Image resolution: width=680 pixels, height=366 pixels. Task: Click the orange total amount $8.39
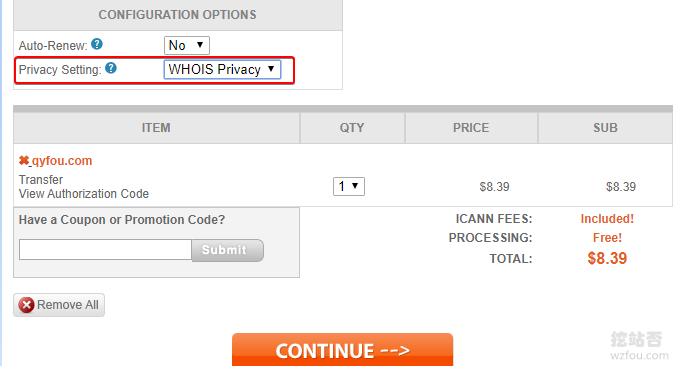click(x=607, y=258)
